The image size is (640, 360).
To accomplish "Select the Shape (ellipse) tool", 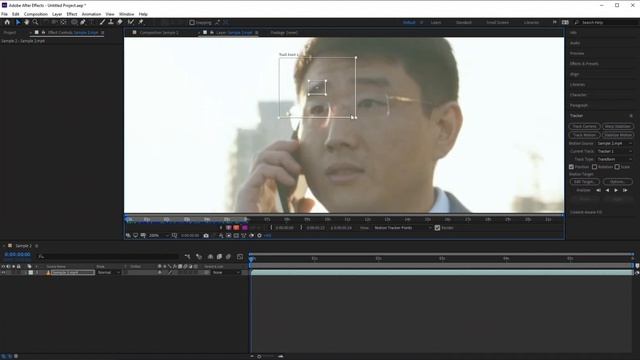I will click(74, 22).
